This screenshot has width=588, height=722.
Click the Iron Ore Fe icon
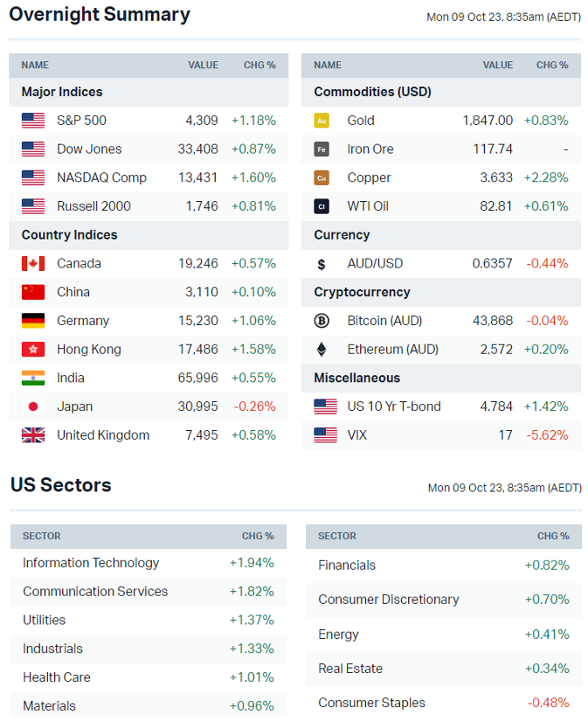(x=322, y=149)
